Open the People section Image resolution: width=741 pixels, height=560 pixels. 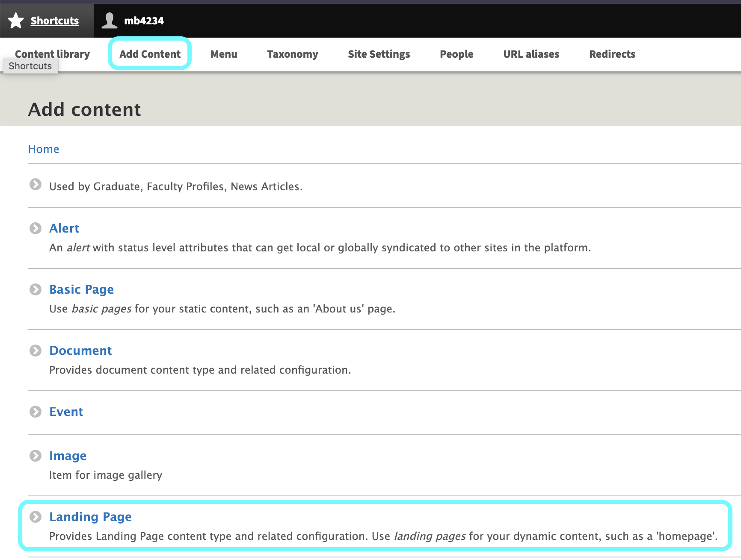click(456, 54)
